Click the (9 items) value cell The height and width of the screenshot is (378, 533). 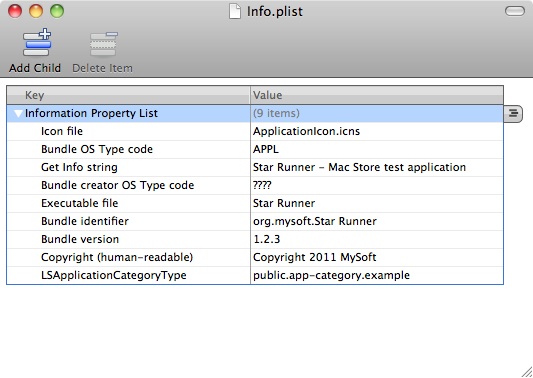point(377,113)
